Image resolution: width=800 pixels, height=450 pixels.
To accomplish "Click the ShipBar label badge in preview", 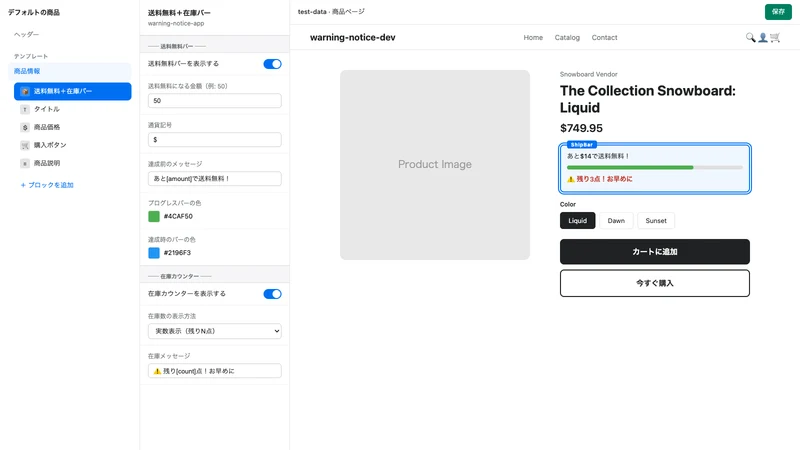I will click(582, 145).
